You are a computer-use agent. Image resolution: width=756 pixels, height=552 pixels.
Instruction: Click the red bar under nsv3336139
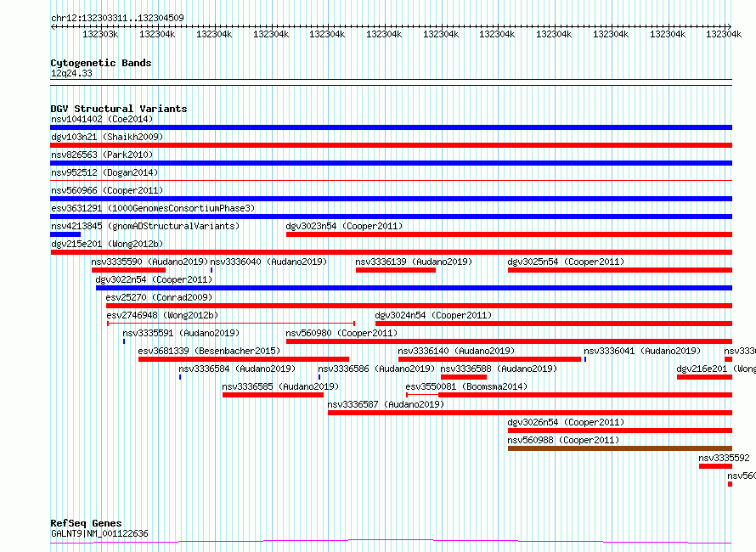click(396, 270)
